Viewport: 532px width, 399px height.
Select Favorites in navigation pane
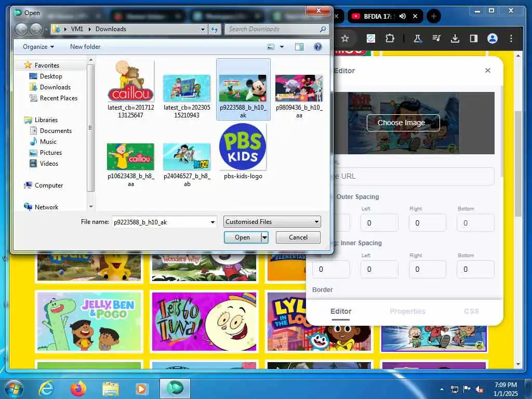(x=47, y=65)
